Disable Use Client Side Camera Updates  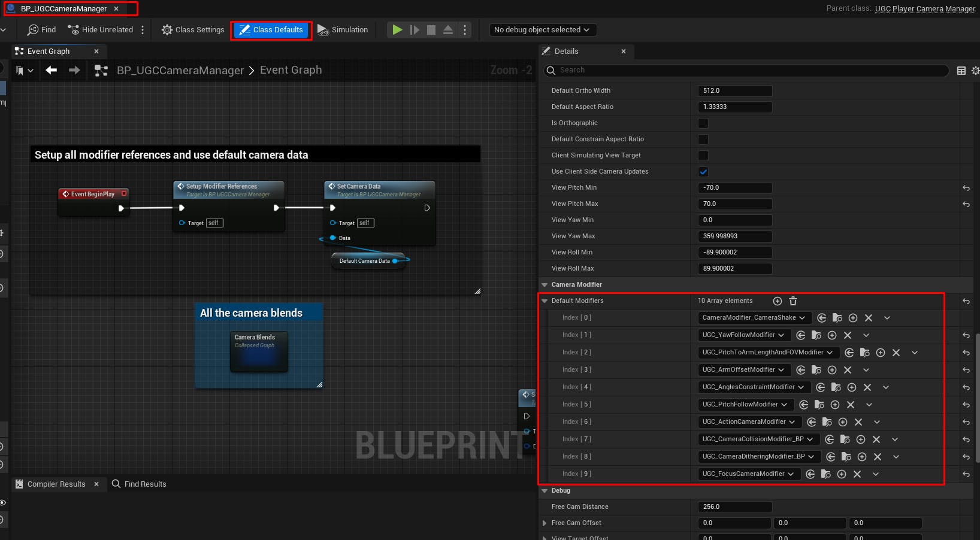click(703, 171)
